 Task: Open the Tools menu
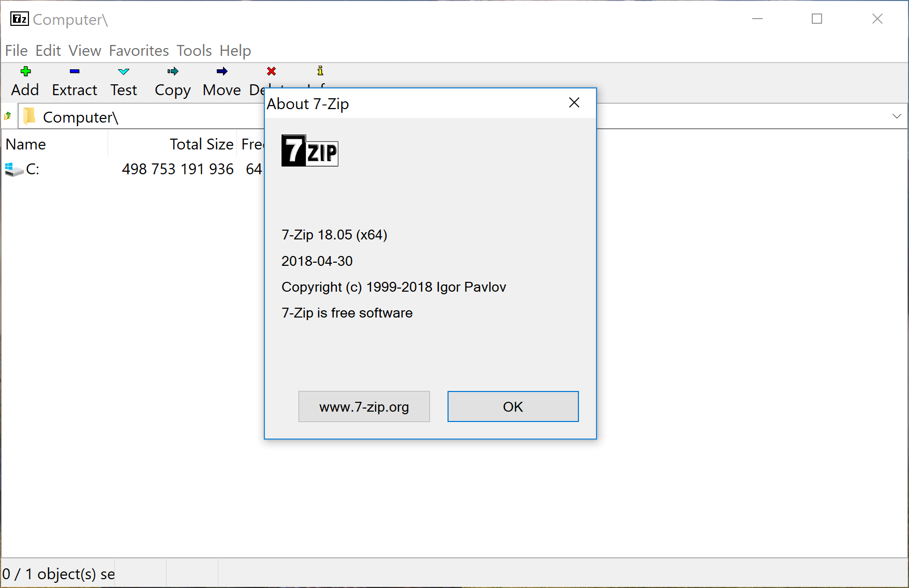[194, 51]
